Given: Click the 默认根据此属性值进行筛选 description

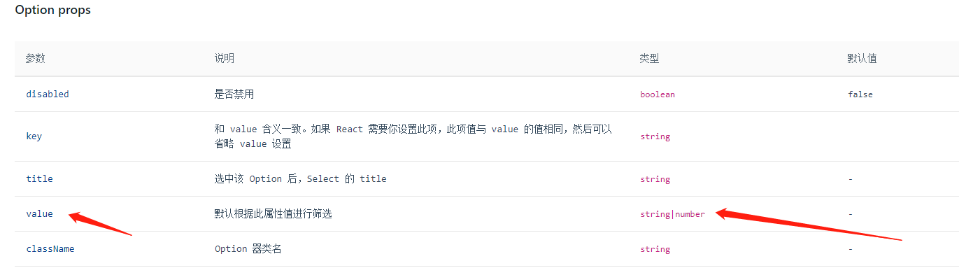Looking at the screenshot, I should (274, 213).
